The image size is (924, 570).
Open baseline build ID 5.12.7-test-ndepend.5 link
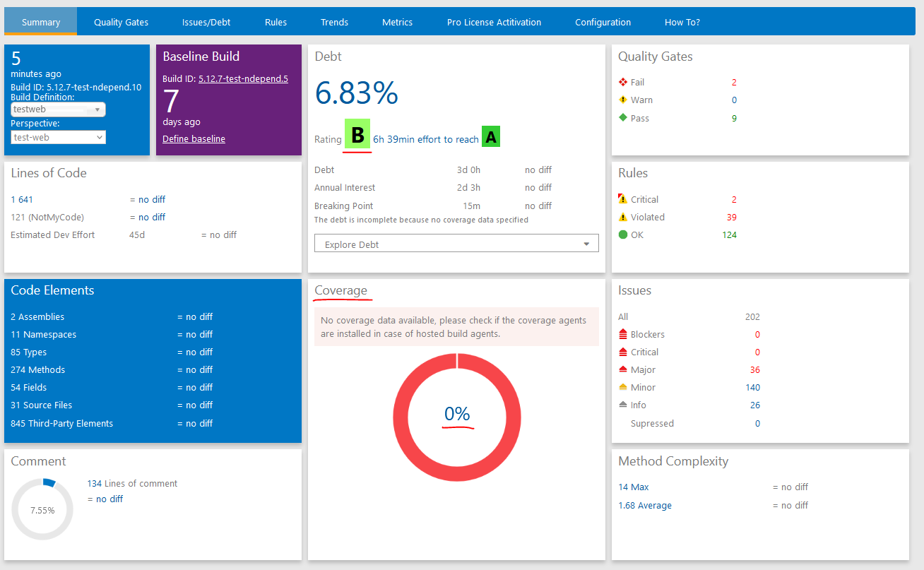point(243,79)
